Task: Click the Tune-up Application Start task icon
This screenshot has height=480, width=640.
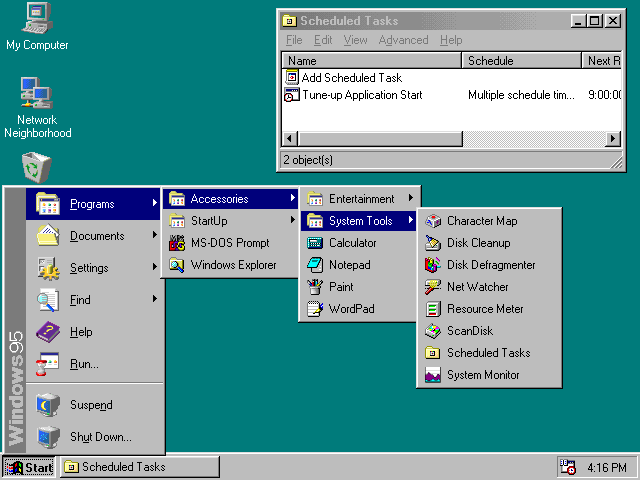Action: [291, 95]
